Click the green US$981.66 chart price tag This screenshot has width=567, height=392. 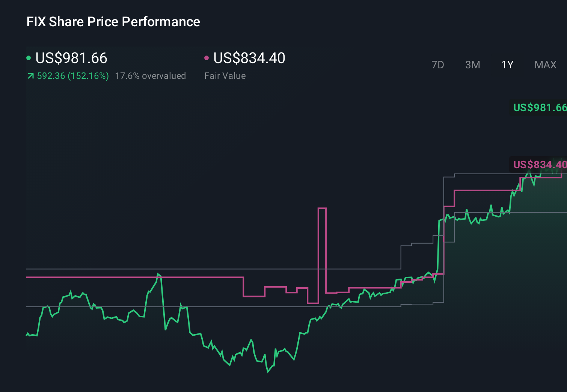coord(539,108)
